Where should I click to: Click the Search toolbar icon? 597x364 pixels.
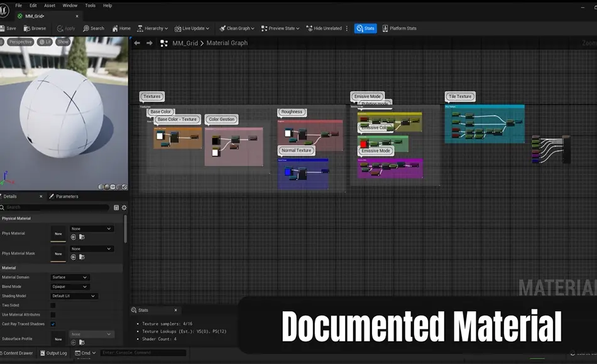93,28
